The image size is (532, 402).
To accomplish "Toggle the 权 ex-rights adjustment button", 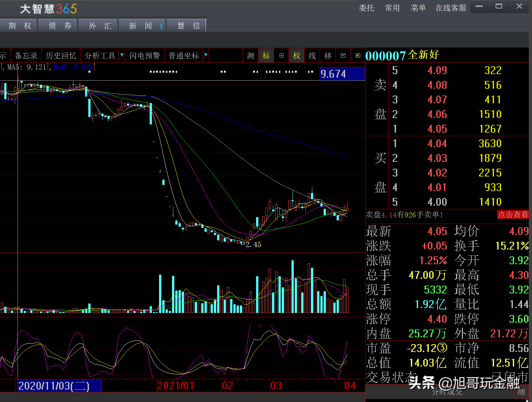I will coord(297,56).
